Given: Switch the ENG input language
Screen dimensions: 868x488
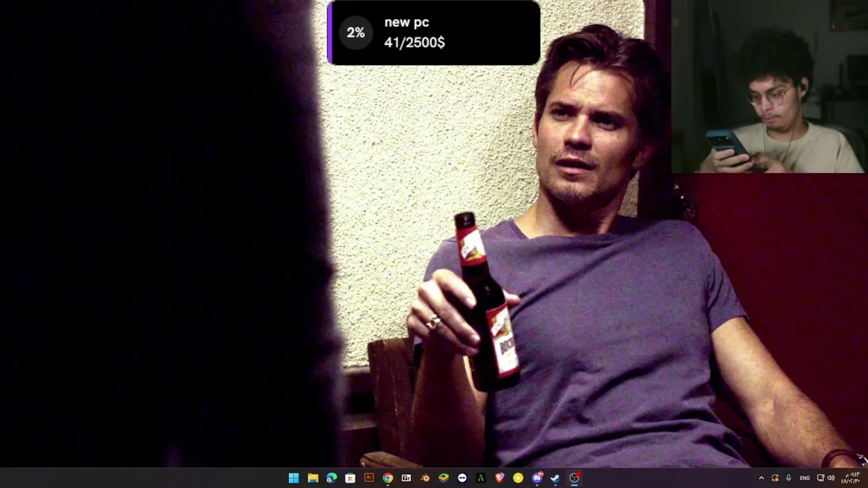Looking at the screenshot, I should 805,478.
